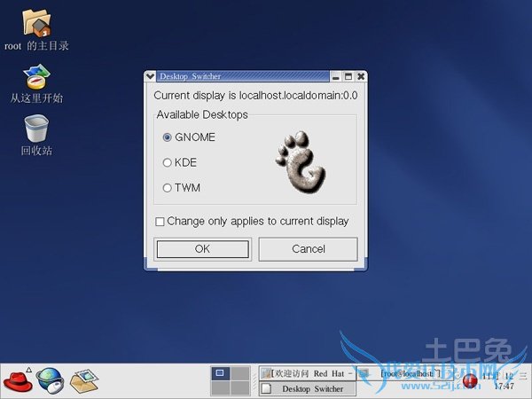The width and height of the screenshot is (532, 399).
Task: Click the Available Desktops group label
Action: [202, 114]
